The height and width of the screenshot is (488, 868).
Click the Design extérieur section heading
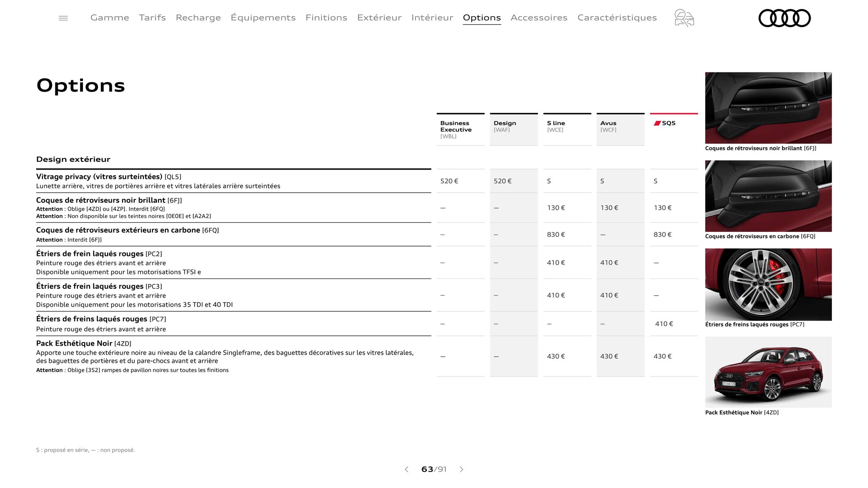73,159
